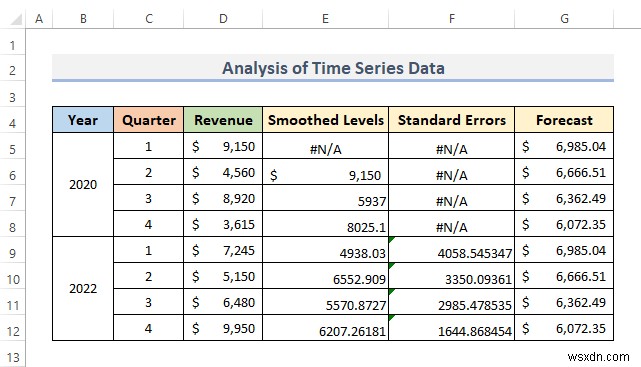The width and height of the screenshot is (641, 367).
Task: Select revenue cell $ 4,560
Action: (x=223, y=172)
